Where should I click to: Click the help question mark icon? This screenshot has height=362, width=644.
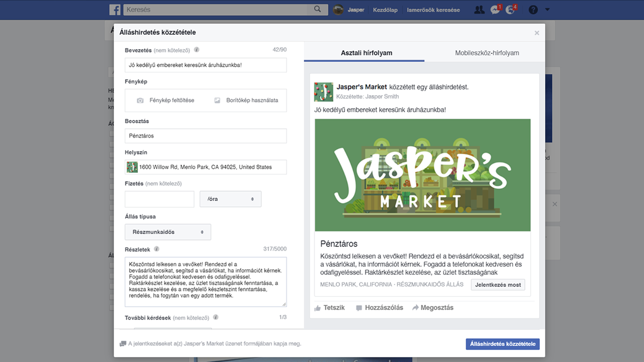[533, 10]
